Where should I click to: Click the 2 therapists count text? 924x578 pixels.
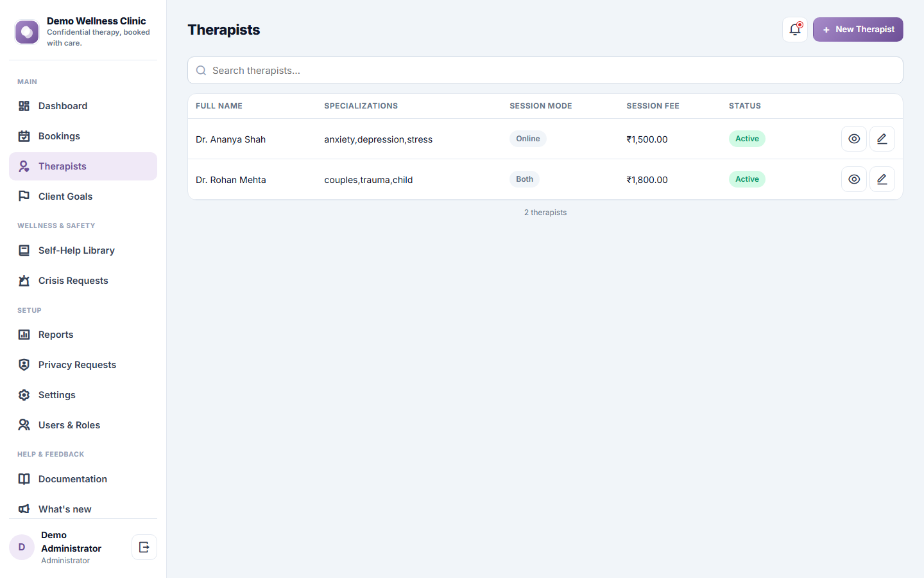[x=545, y=213]
